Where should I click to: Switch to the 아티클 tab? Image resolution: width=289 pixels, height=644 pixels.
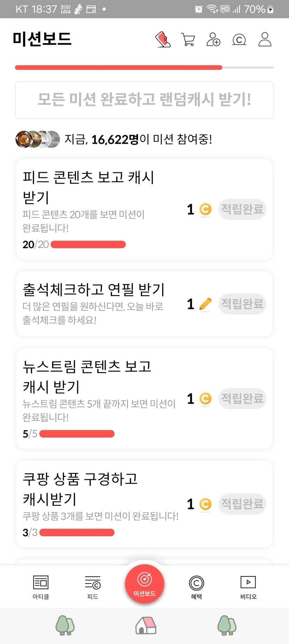[41, 587]
